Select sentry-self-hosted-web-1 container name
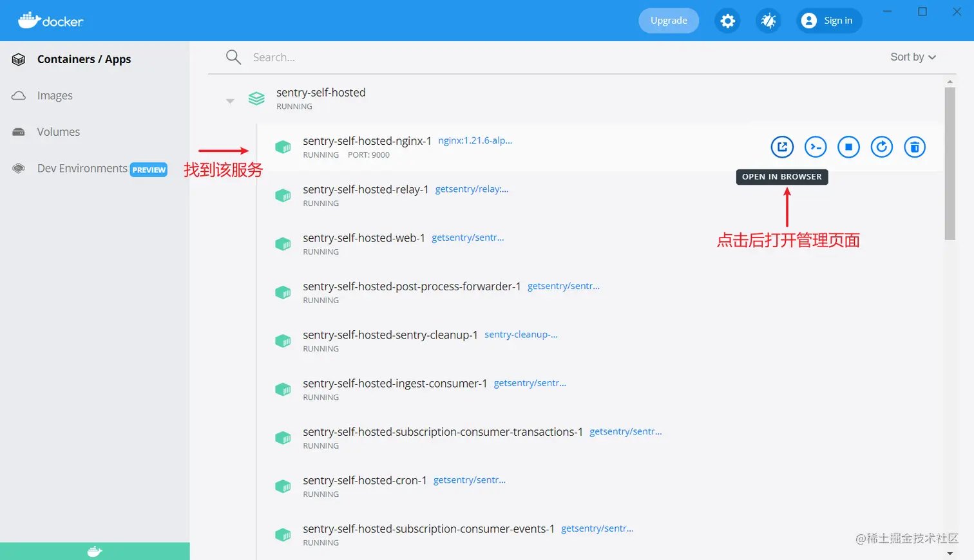The image size is (974, 560). click(364, 238)
